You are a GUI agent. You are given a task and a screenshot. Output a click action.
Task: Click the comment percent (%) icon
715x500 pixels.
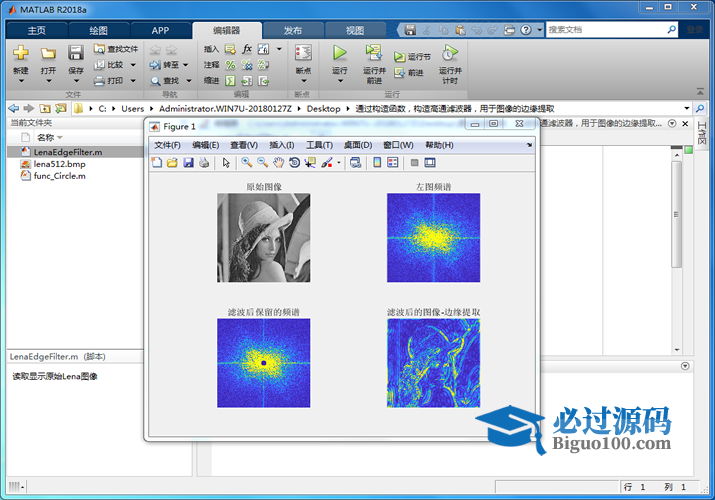coord(231,65)
